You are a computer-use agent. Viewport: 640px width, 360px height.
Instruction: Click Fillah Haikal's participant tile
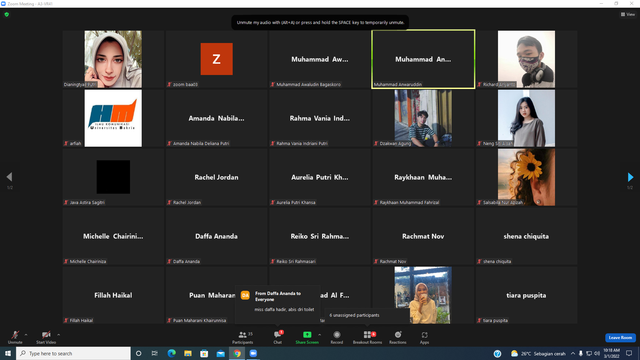click(x=113, y=295)
